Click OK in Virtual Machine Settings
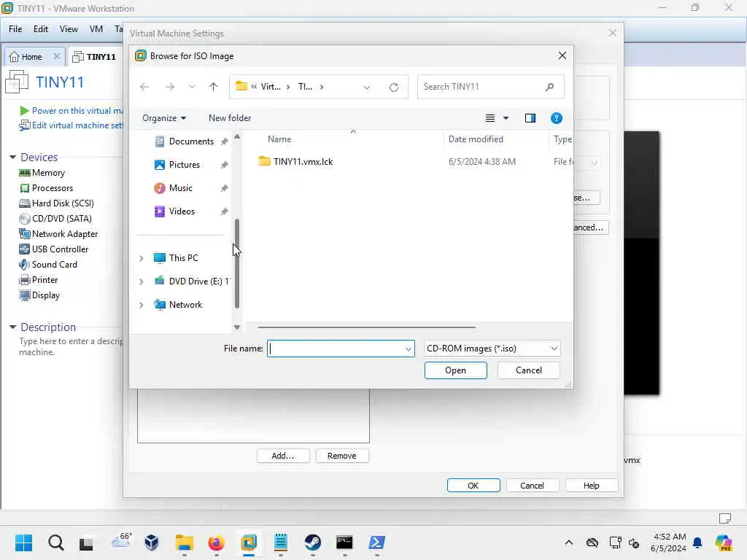747x560 pixels. click(x=473, y=486)
